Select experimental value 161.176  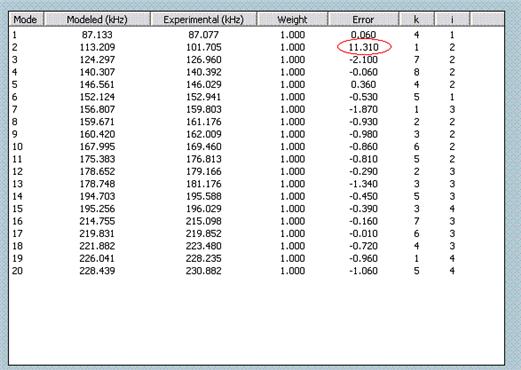point(203,122)
